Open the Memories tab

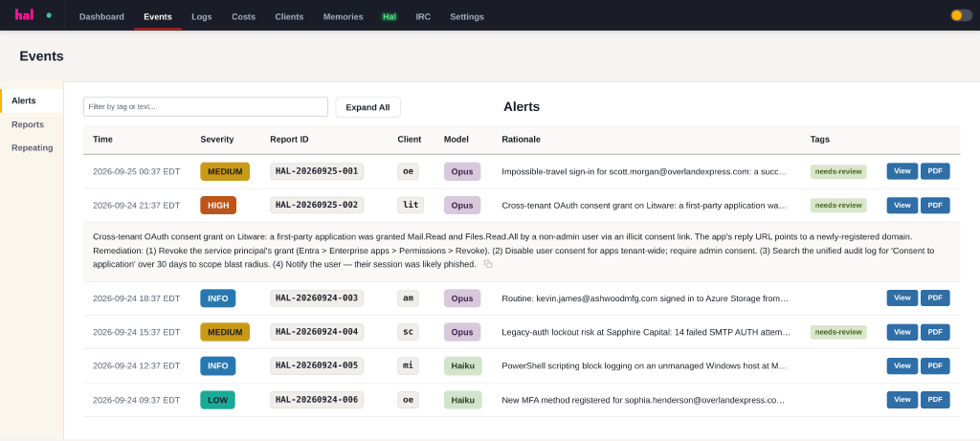coord(344,17)
